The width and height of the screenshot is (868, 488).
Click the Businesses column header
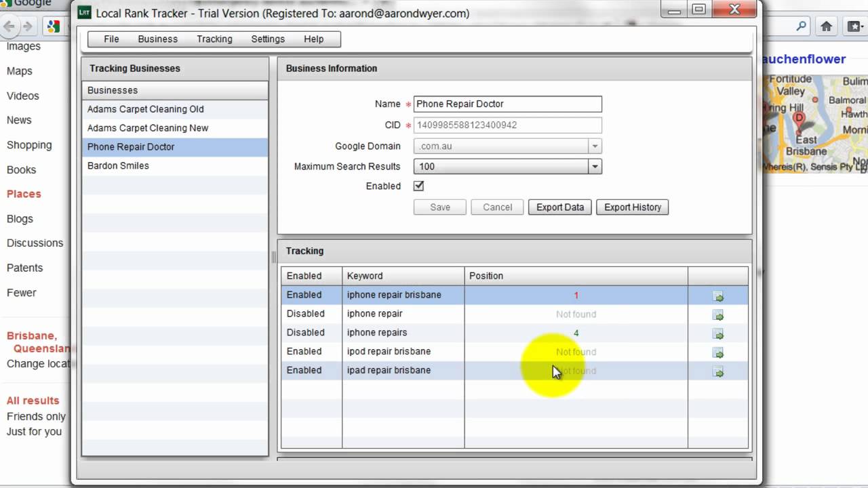[175, 90]
